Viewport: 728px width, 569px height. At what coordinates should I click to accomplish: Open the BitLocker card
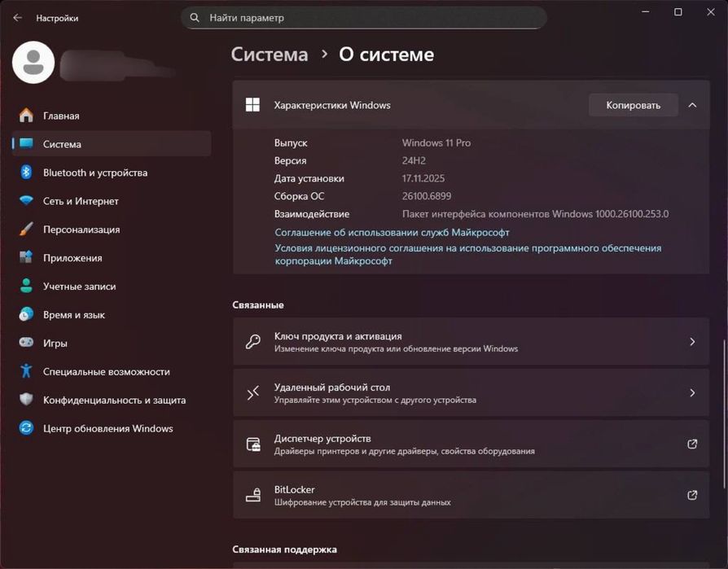coord(471,495)
